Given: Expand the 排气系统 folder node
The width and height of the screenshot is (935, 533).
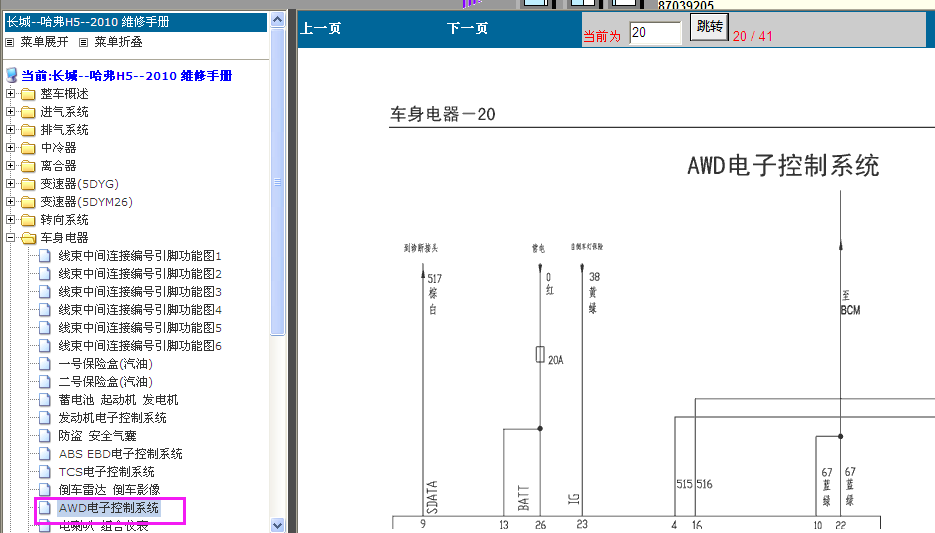Looking at the screenshot, I should click(11, 129).
